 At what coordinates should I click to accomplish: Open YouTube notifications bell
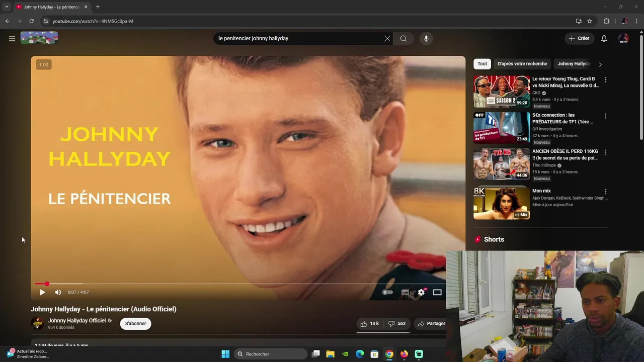click(604, 39)
